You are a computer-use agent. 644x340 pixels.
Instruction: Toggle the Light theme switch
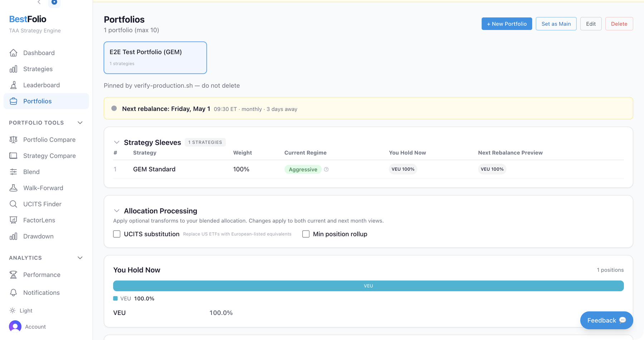point(21,311)
